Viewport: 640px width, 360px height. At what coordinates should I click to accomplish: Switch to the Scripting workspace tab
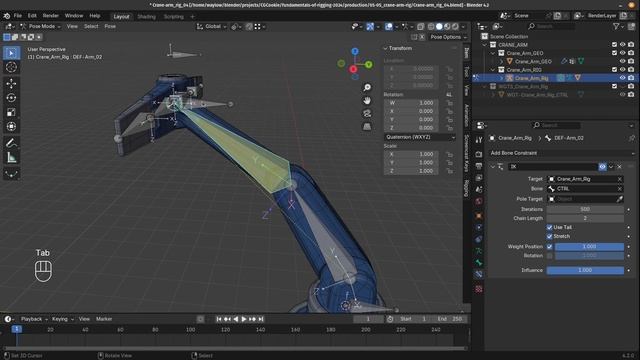pyautogui.click(x=173, y=17)
